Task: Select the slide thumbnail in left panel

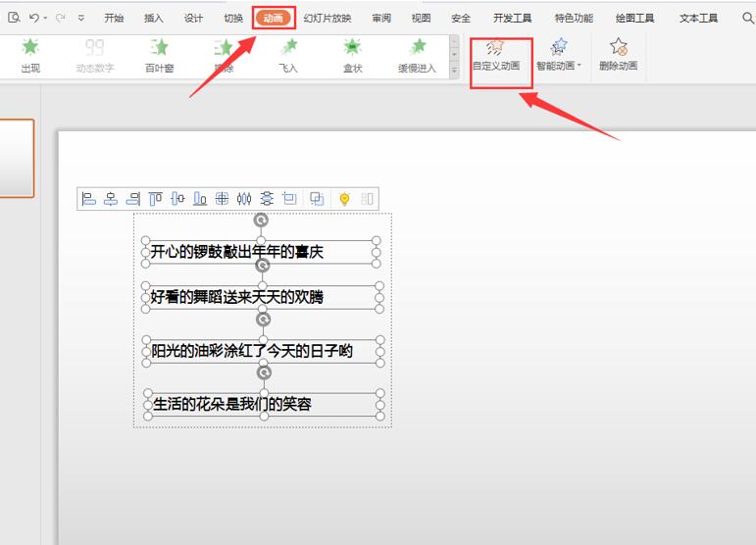Action: click(x=17, y=159)
